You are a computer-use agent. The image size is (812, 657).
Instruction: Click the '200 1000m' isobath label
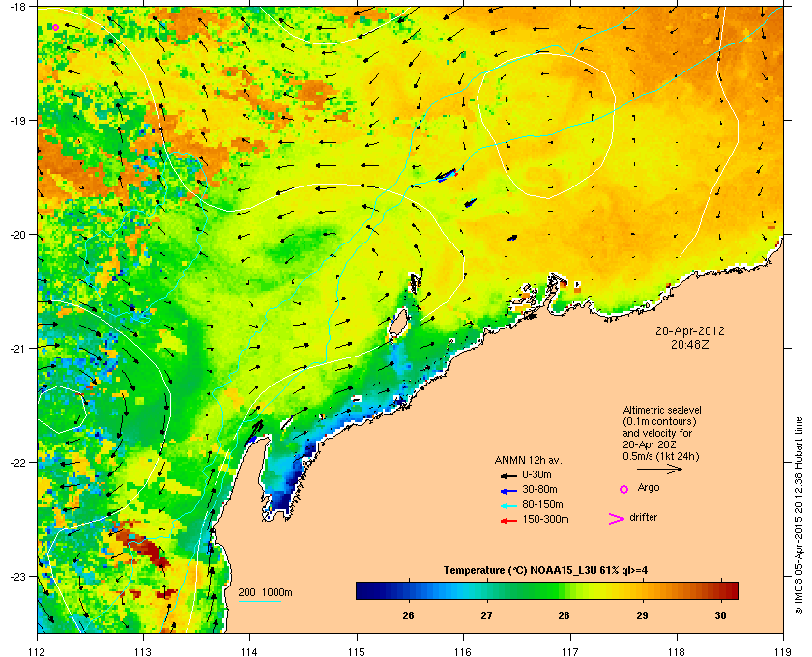265,593
